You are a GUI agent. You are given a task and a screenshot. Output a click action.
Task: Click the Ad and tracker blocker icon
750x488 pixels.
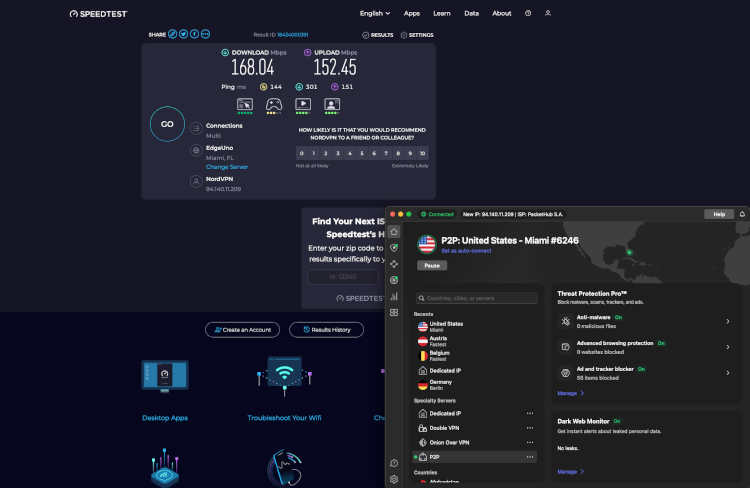pyautogui.click(x=565, y=373)
